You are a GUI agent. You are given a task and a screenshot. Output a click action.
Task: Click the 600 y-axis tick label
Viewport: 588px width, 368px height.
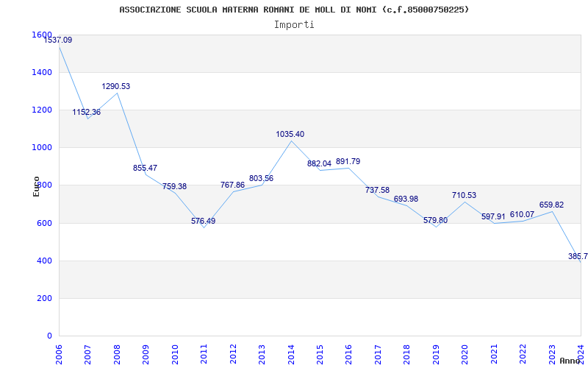44,223
